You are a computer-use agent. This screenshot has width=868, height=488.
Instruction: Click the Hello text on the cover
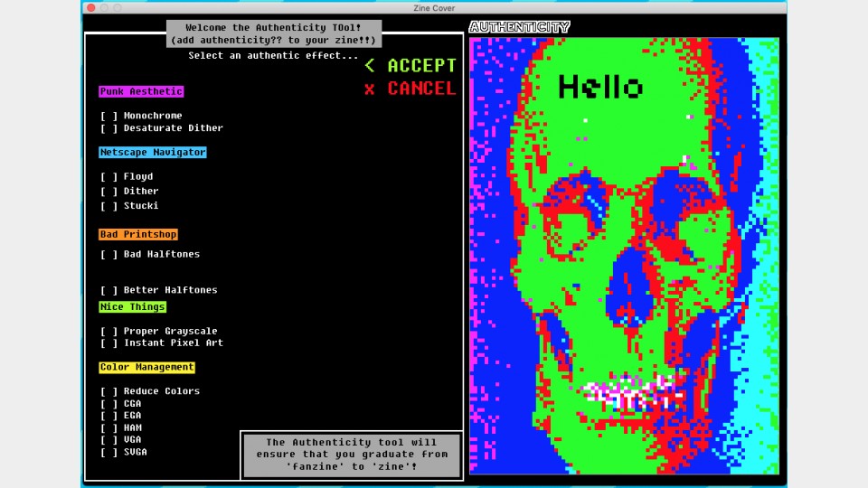[x=600, y=87]
